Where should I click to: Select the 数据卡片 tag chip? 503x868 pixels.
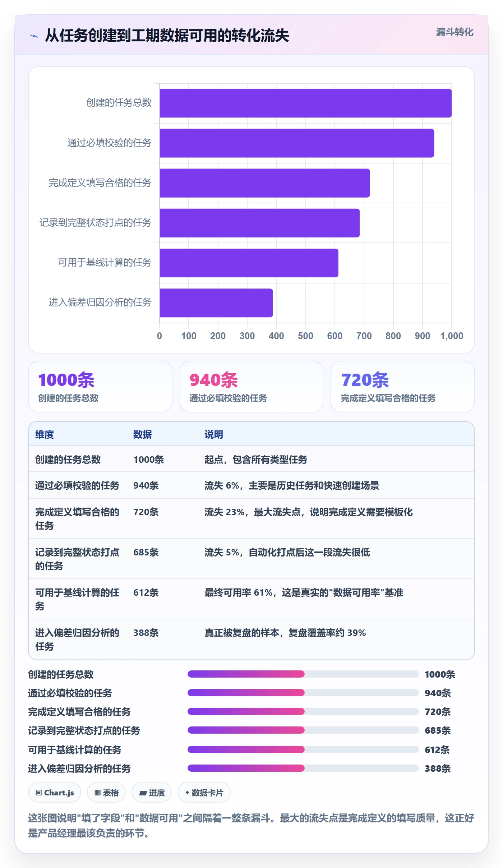204,793
